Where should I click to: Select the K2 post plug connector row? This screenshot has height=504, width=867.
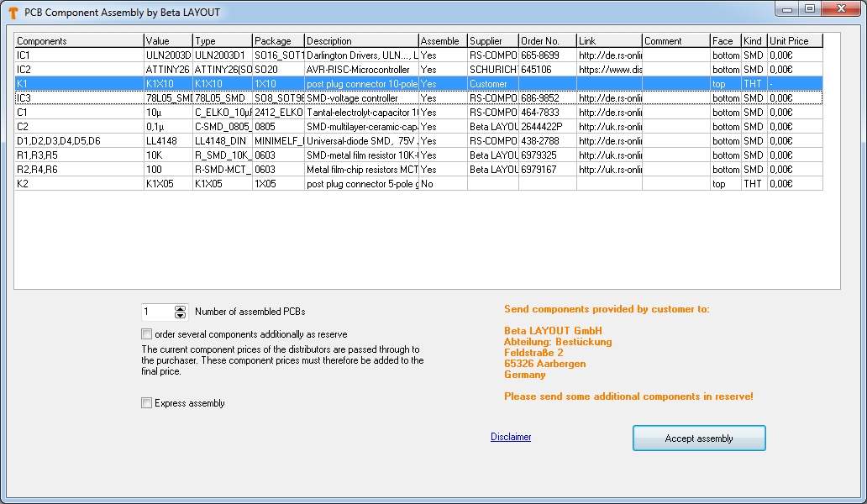click(x=79, y=184)
